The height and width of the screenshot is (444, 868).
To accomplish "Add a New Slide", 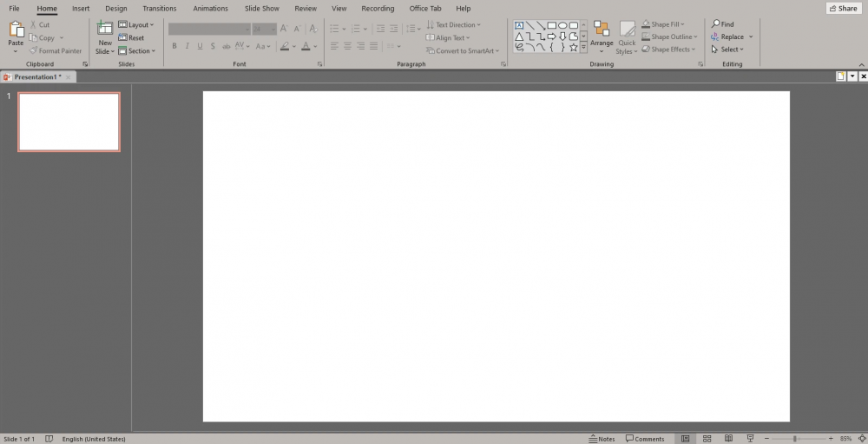I will 105,37.
